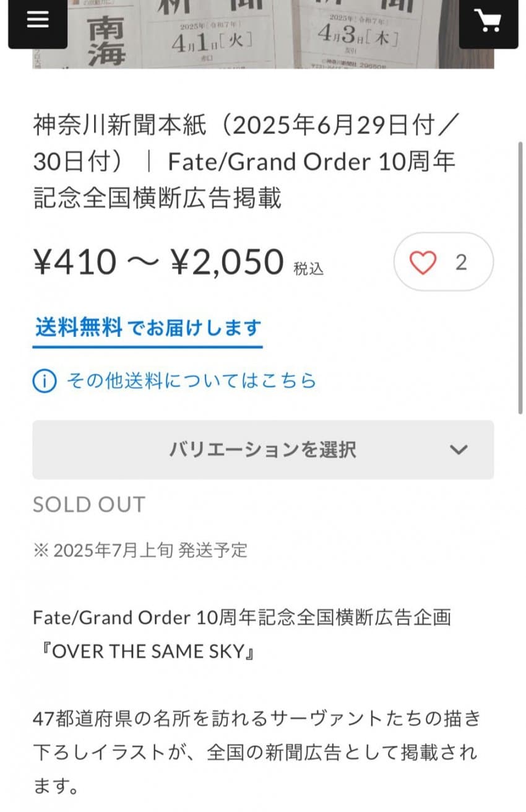The width and height of the screenshot is (526, 812).
Task: Click the 『OVER THE SAME SKY』 text
Action: (x=144, y=652)
